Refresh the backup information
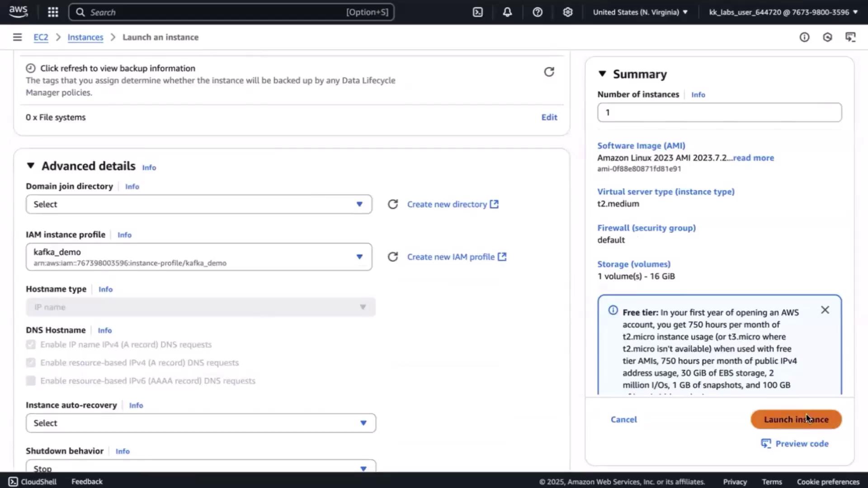This screenshot has height=488, width=868. (549, 72)
